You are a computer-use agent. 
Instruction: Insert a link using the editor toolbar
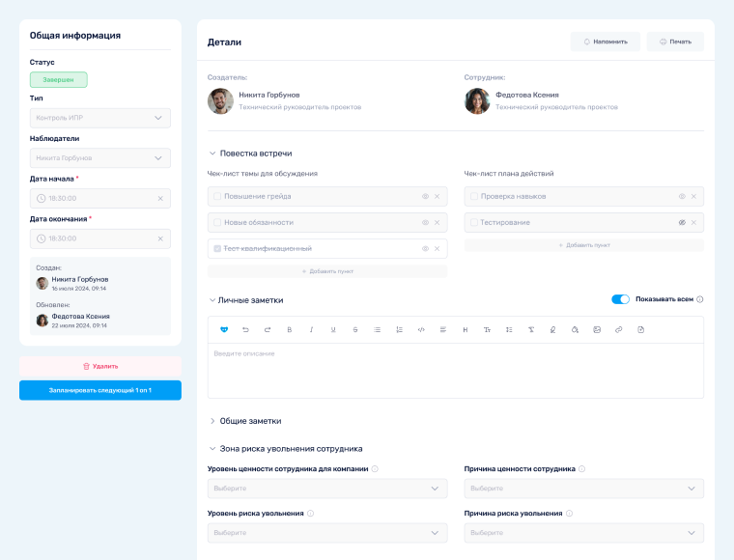619,329
